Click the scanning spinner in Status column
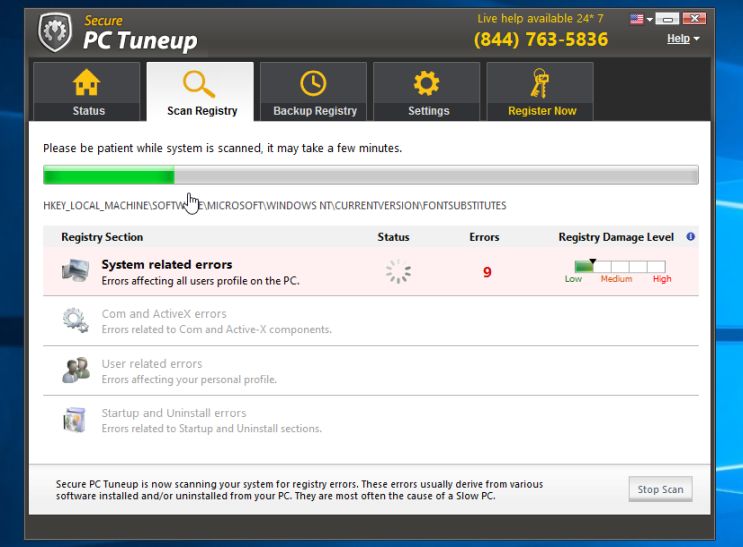The height and width of the screenshot is (547, 743). click(x=398, y=272)
